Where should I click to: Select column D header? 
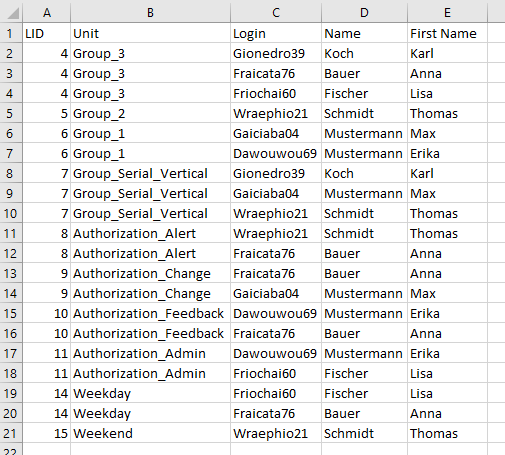coord(364,13)
